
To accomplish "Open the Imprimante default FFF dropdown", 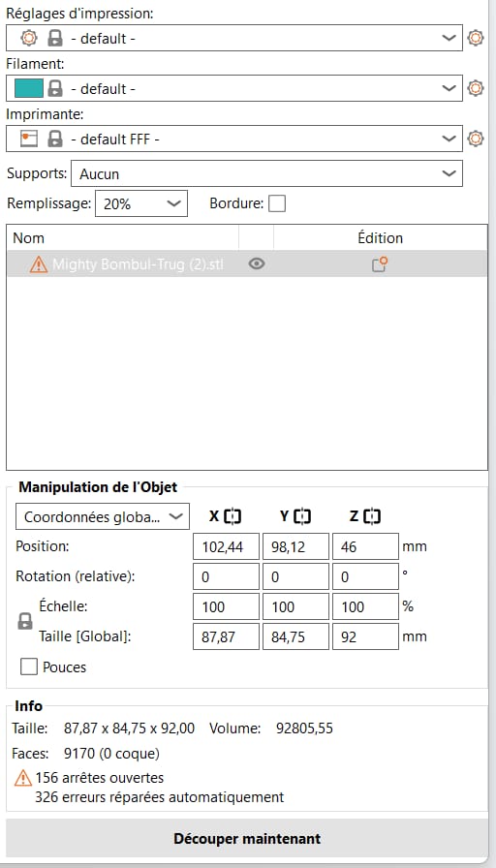I will [x=234, y=139].
